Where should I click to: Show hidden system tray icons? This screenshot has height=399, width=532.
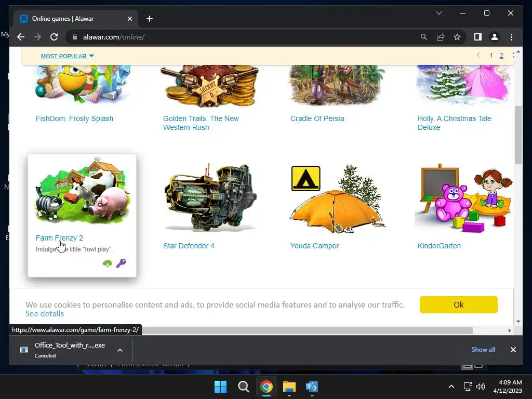451,387
